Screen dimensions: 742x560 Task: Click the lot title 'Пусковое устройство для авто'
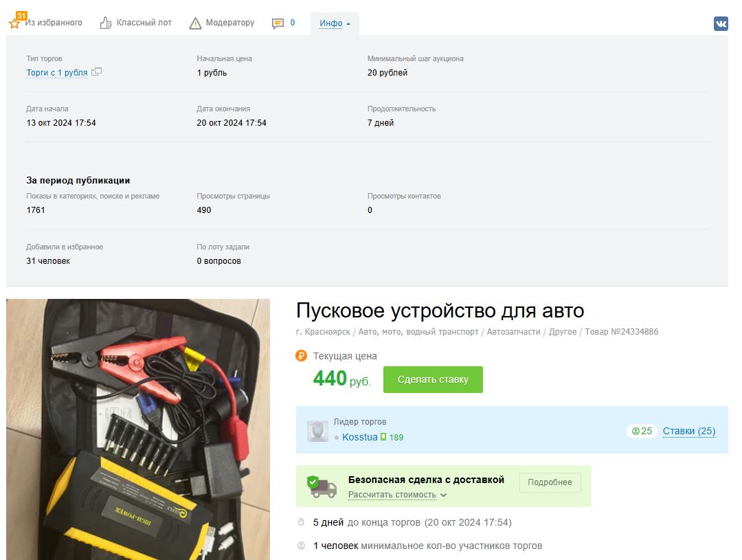[x=440, y=311]
